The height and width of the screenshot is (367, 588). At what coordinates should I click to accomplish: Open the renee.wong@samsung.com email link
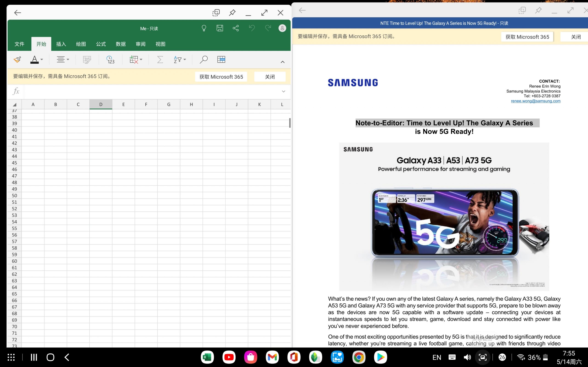coord(536,101)
